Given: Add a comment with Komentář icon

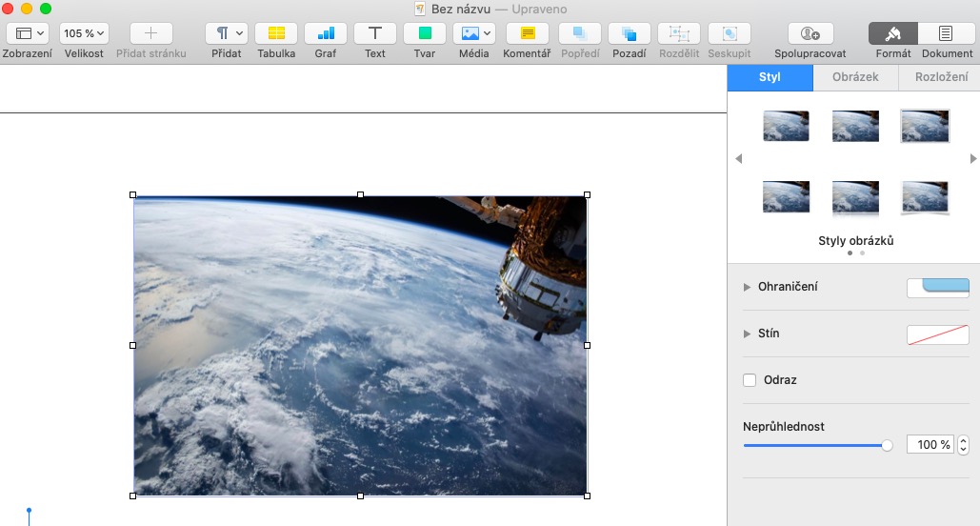Looking at the screenshot, I should click(527, 33).
